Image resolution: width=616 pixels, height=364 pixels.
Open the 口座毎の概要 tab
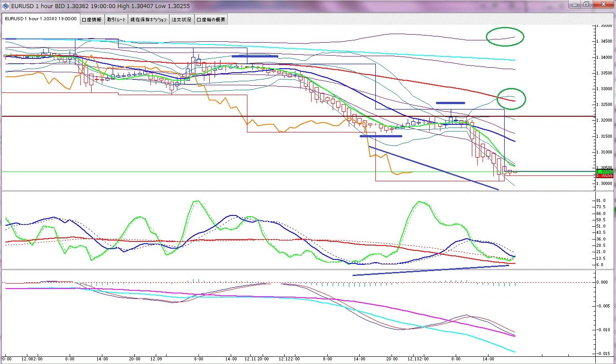pyautogui.click(x=211, y=19)
